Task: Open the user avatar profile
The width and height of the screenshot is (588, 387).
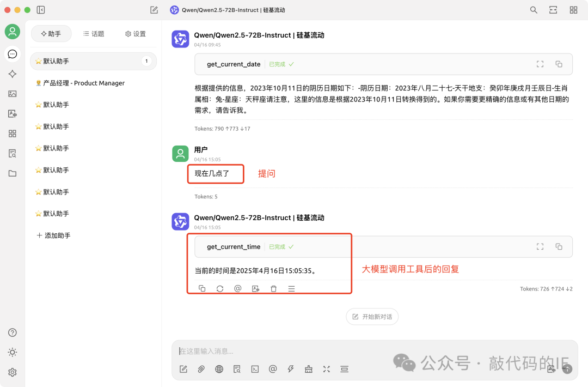Action: tap(13, 32)
